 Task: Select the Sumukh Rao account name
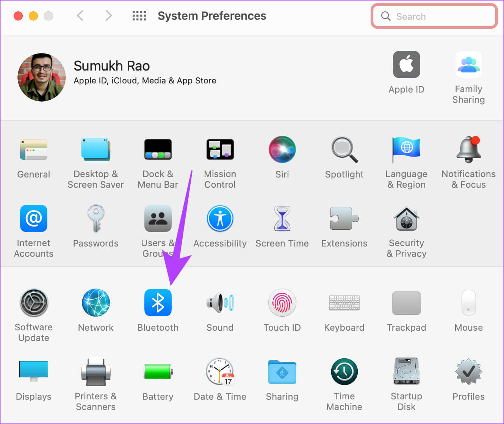[112, 66]
